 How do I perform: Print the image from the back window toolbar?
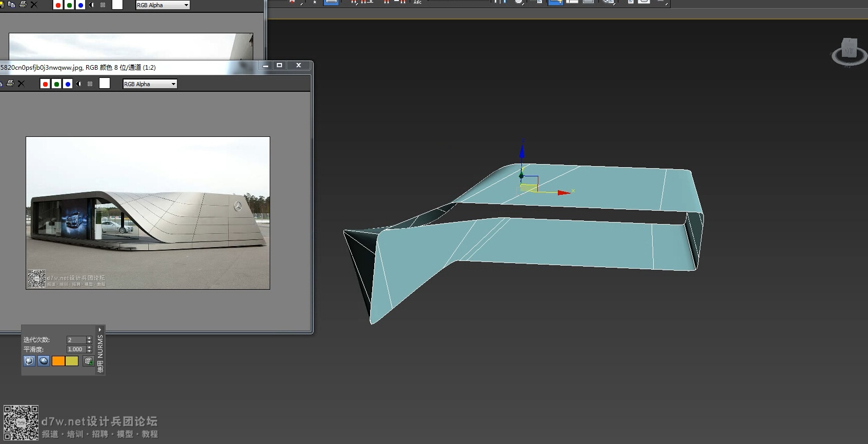23,5
